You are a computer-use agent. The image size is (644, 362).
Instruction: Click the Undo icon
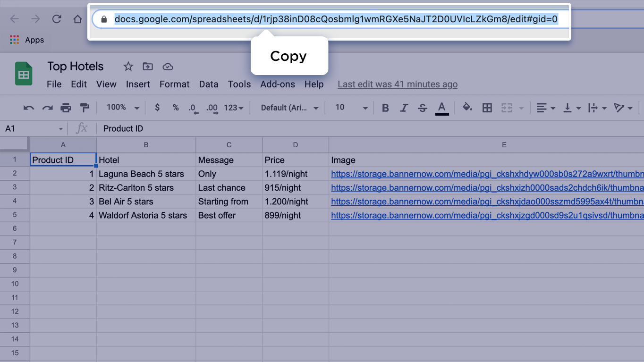tap(29, 108)
